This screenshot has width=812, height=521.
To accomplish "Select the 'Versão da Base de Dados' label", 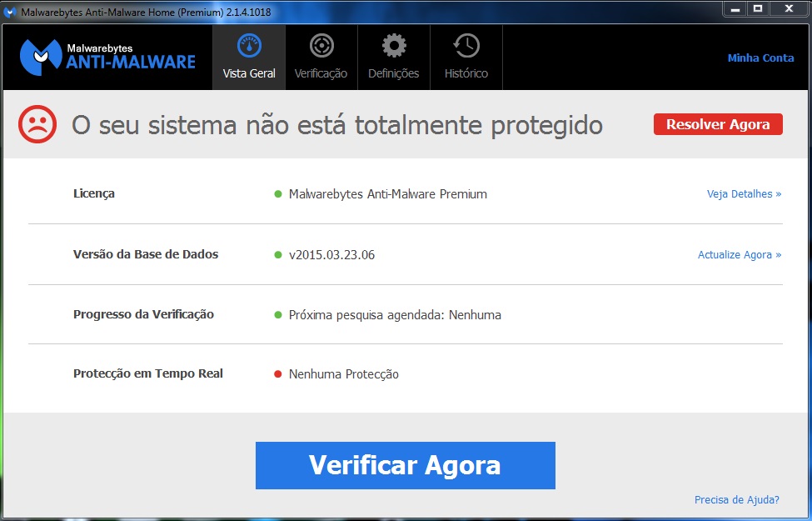I will pos(146,254).
